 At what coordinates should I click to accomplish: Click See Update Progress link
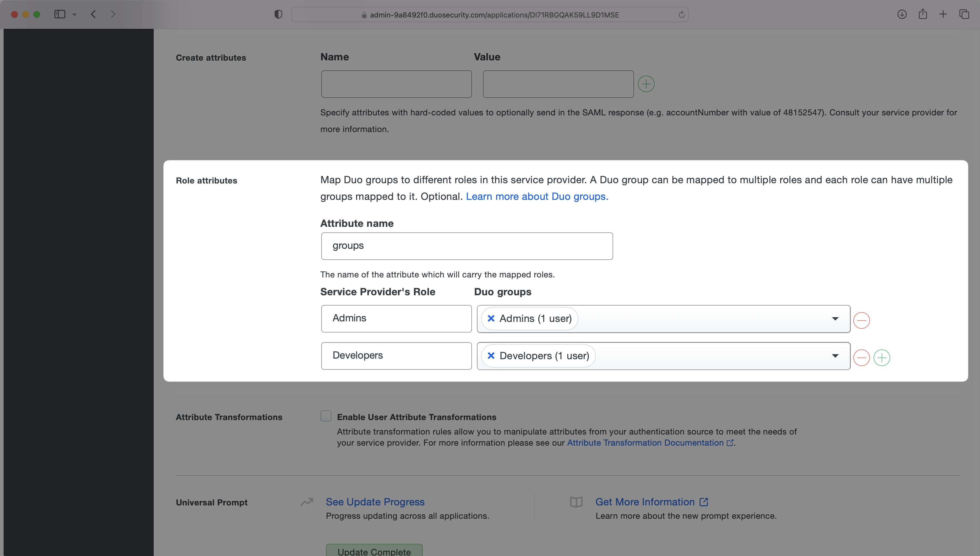tap(375, 502)
